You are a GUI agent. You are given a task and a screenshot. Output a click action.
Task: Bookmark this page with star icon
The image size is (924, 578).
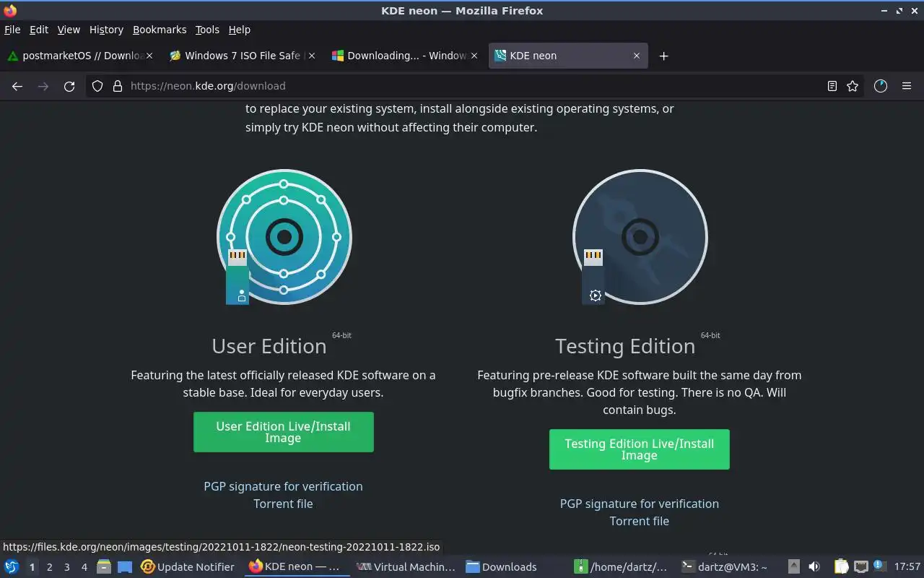click(853, 86)
